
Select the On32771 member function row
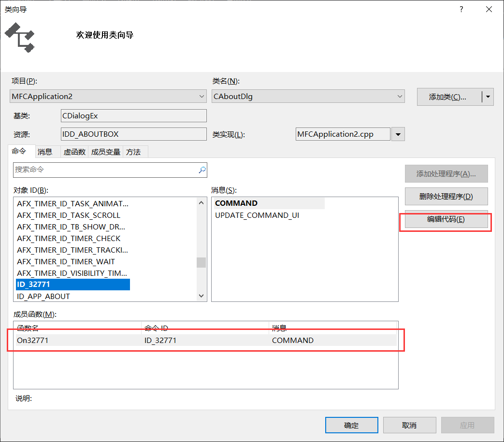click(206, 340)
